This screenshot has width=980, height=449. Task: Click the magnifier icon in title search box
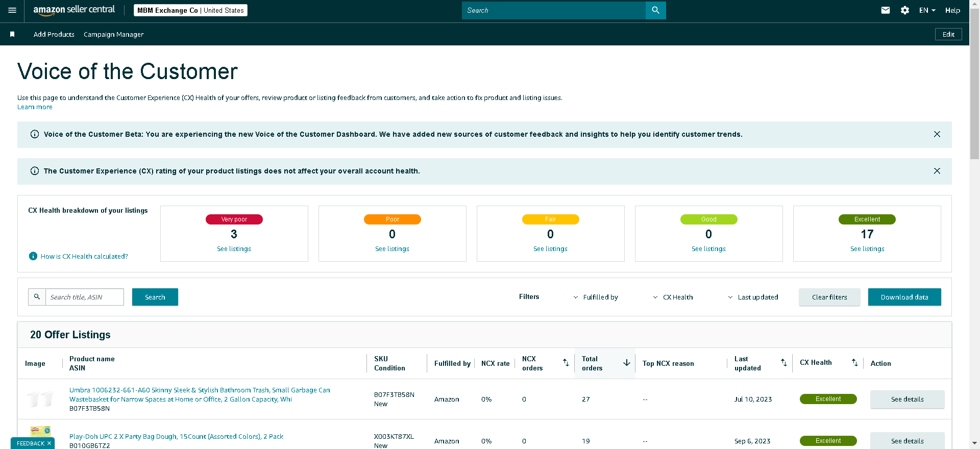coord(37,297)
